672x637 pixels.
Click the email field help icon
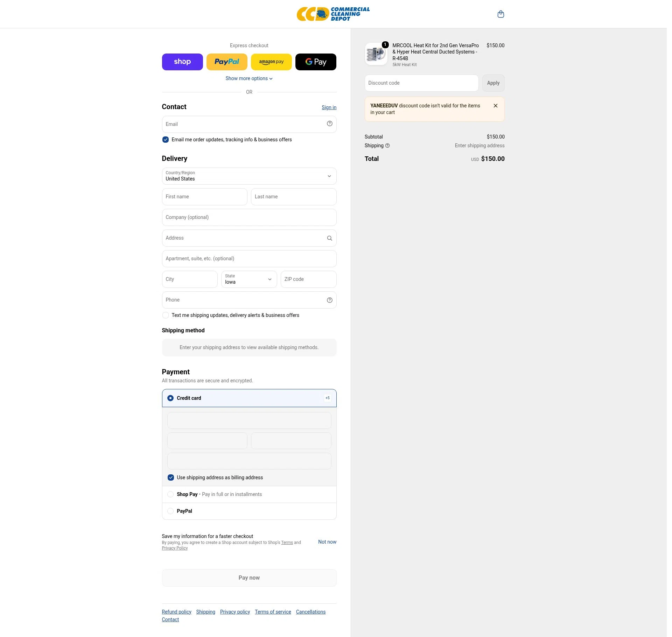(x=329, y=123)
